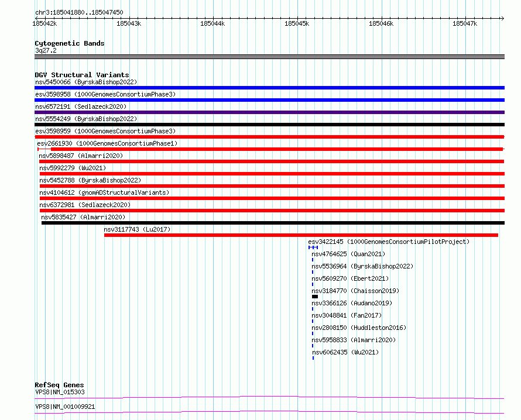This screenshot has height=420, width=521.
Task: Click the Cytogenetic Bands track title
Action: (x=70, y=43)
